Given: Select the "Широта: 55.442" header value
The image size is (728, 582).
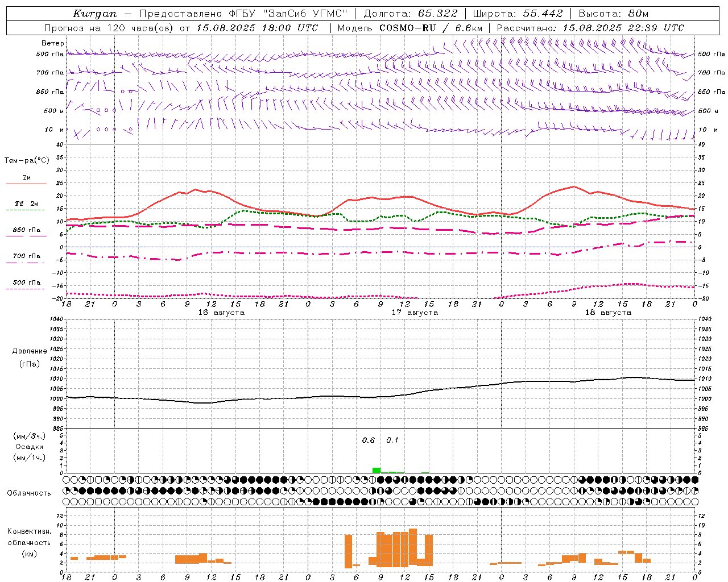Looking at the screenshot, I should pos(518,14).
